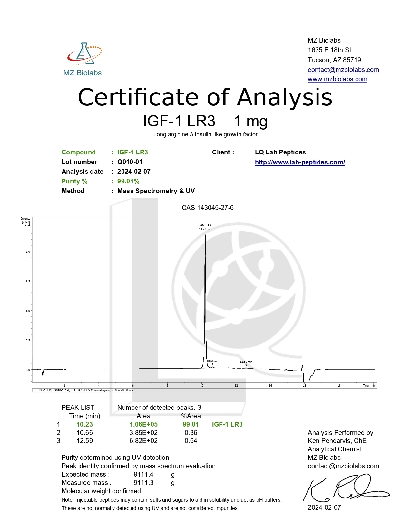Click Ken Pendarvis, ChE analyst name
Viewport: 411px width, 532px height.
337,441
